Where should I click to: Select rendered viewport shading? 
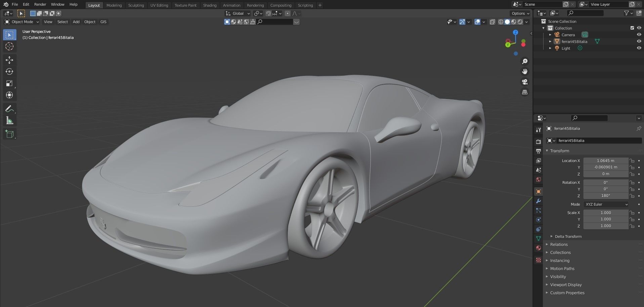[520, 22]
